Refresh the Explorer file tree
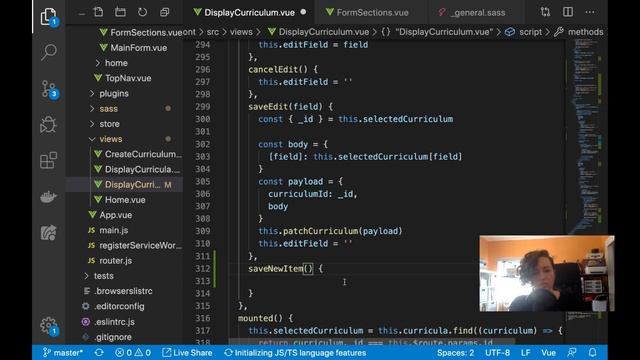 pyautogui.click(x=142, y=12)
